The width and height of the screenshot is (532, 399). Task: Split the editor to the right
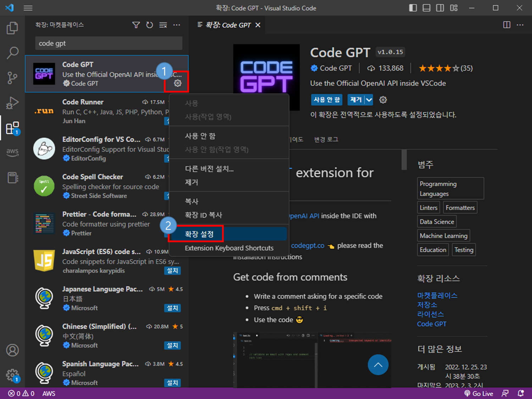pos(507,25)
